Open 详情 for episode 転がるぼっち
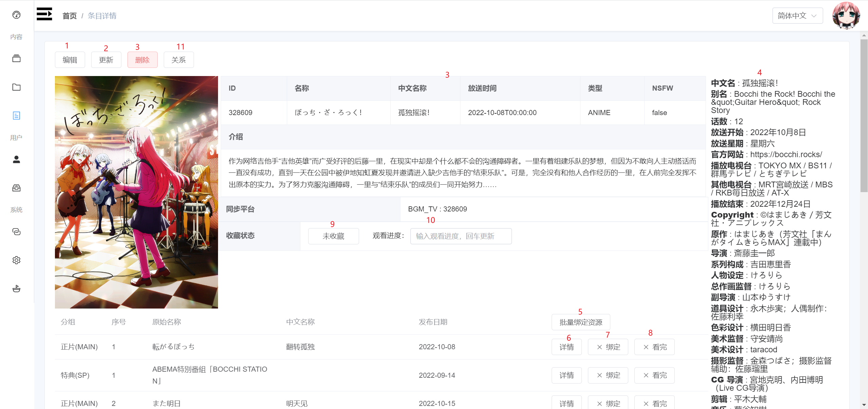 (x=567, y=347)
